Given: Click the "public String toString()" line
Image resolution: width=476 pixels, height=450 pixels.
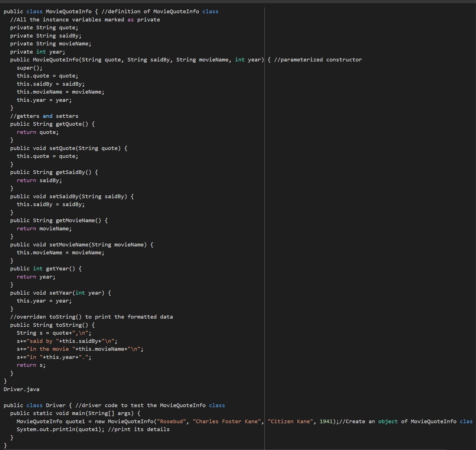Looking at the screenshot, I should pyautogui.click(x=52, y=325).
